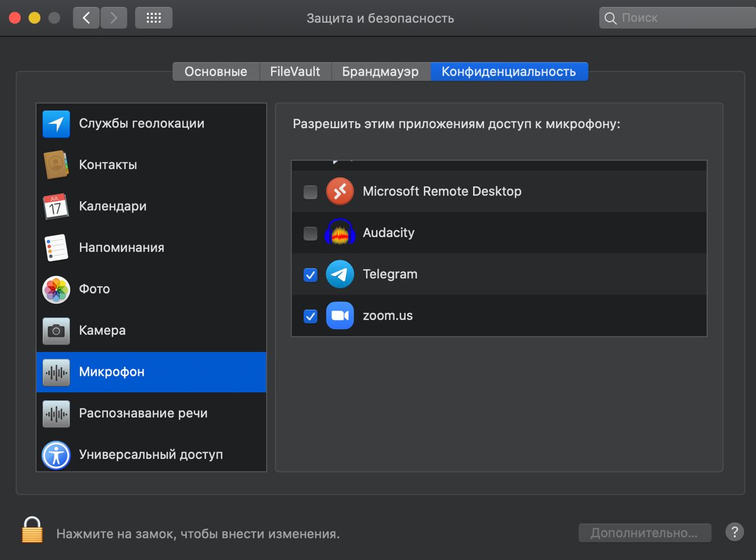Click the Reminders list icon
756x560 pixels.
[56, 248]
